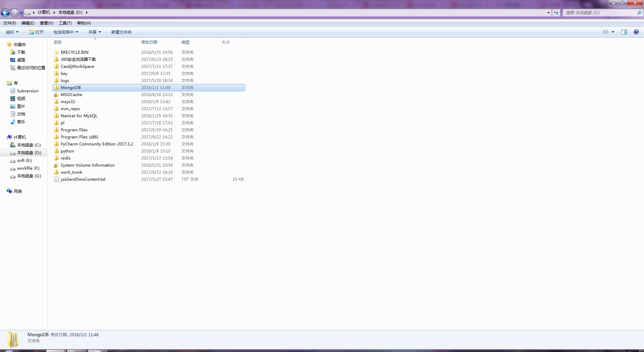The width and height of the screenshot is (644, 352).
Task: Select the python folder icon
Action: pyautogui.click(x=57, y=151)
